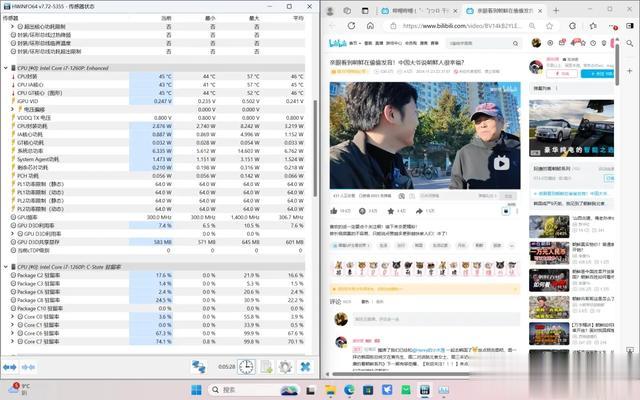Click the comment input box
Image resolution: width=640 pixels, height=400 pixels.
coord(436,319)
